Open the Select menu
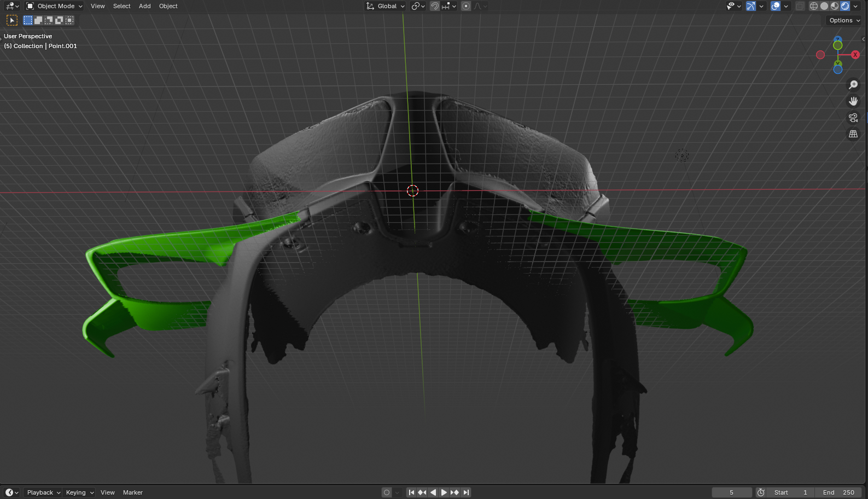The image size is (868, 499). pos(122,6)
